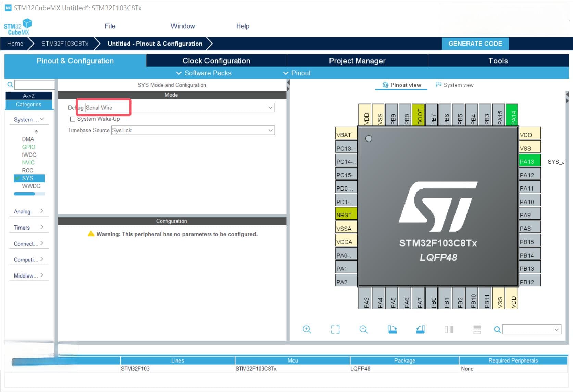Open the File menu
Viewport: 573px width, 392px height.
110,26
